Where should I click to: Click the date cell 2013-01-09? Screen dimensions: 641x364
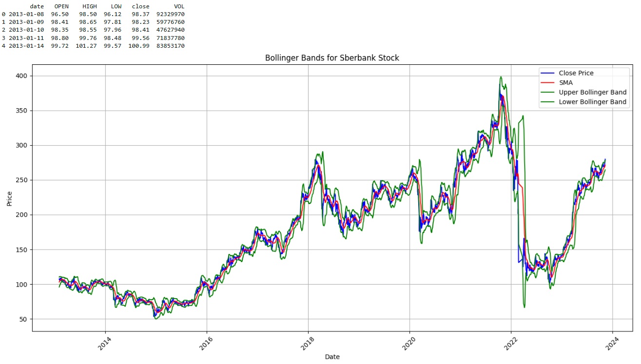click(26, 22)
